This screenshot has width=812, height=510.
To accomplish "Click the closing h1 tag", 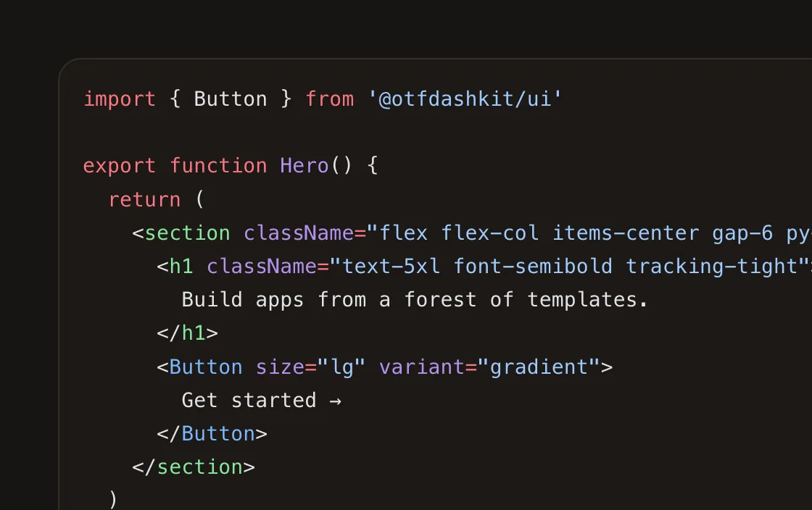I will click(x=188, y=333).
